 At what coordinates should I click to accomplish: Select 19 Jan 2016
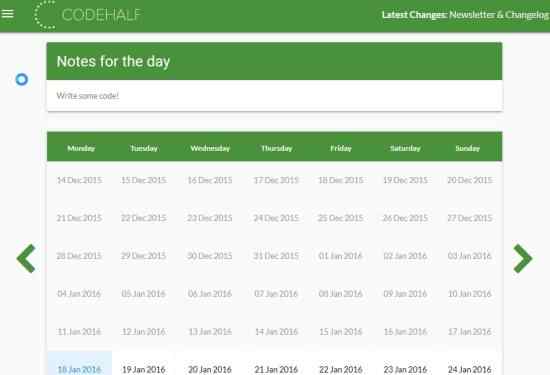point(143,369)
